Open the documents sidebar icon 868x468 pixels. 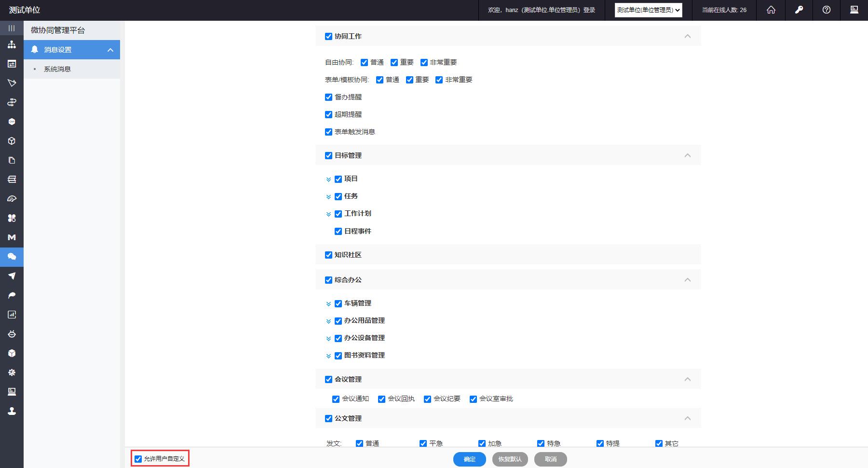pos(12,160)
